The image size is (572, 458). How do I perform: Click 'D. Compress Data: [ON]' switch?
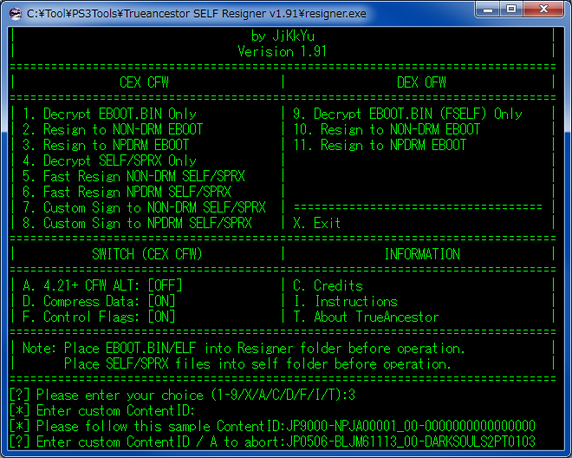(x=98, y=301)
